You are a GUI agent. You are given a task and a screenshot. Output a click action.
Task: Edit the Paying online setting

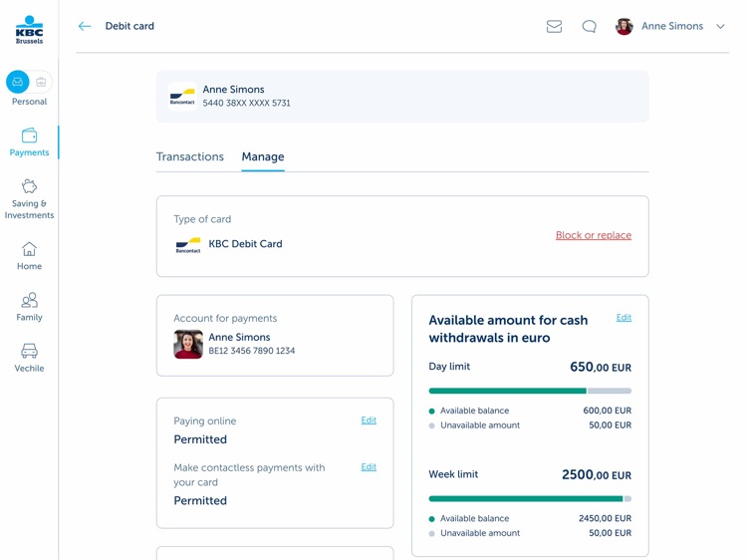click(x=369, y=420)
